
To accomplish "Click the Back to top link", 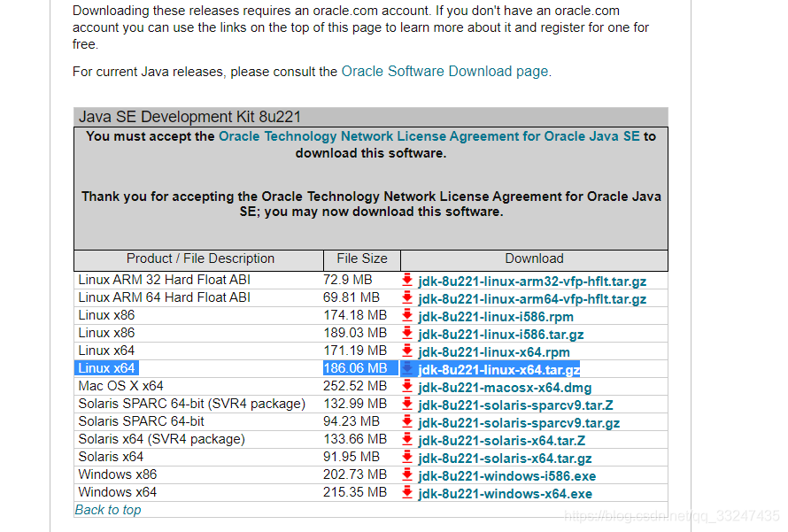I will (x=107, y=510).
